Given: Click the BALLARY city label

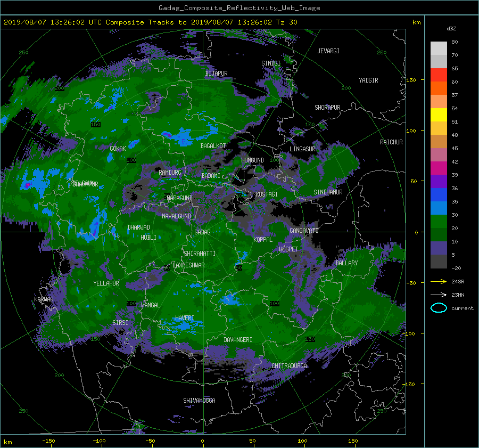Looking at the screenshot, I should coord(346,263).
